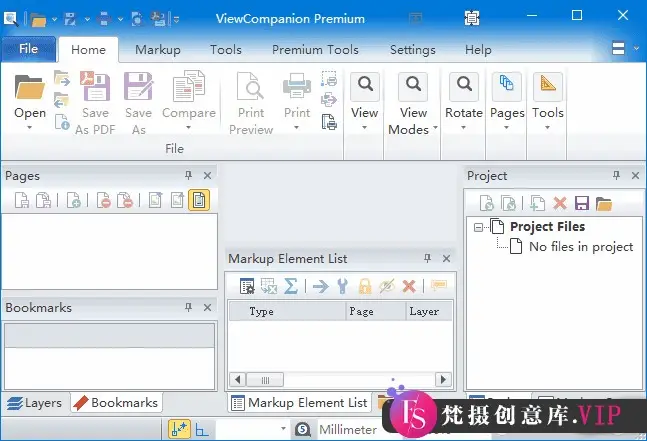Click the Layer column header
647x441 pixels.
point(429,311)
